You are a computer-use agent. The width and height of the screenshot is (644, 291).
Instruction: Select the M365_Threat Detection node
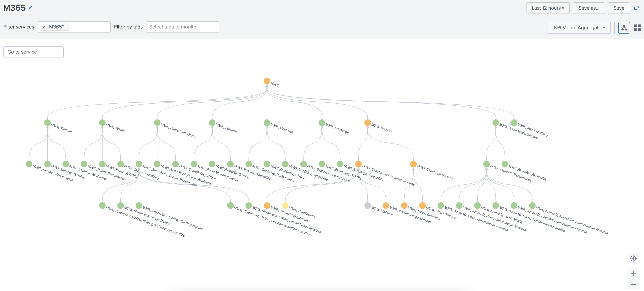click(404, 206)
